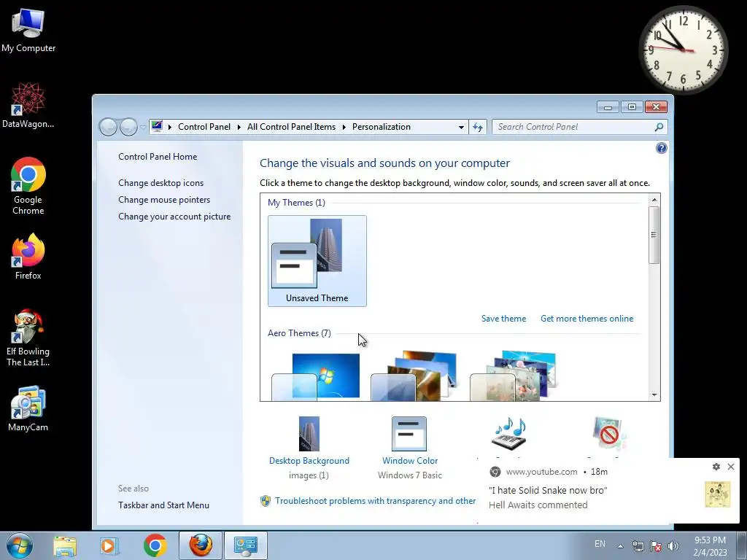Open Window Color settings
This screenshot has width=747, height=560.
(x=410, y=448)
